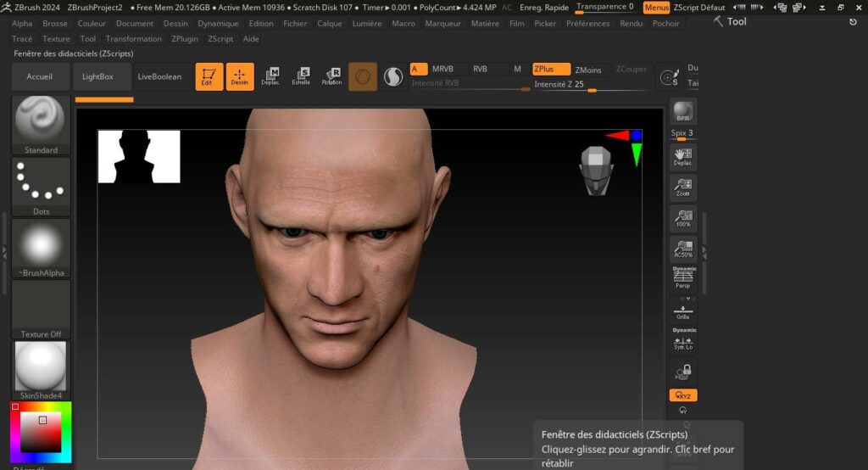Toggle Persp perspective view
The width and height of the screenshot is (868, 470).
point(682,278)
